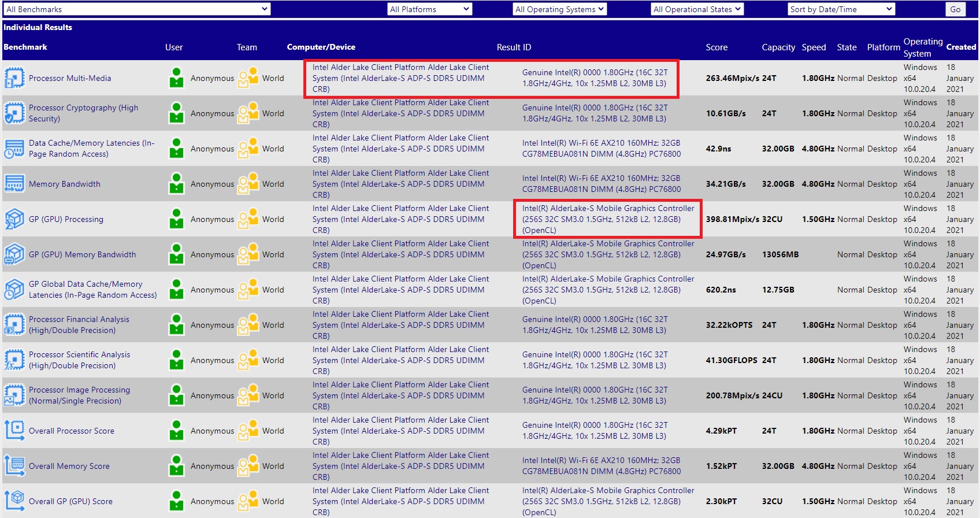Open the Wi-Fi 6E AX210 result in Memory Bandwidth row
This screenshot has width=980, height=518.
[602, 184]
